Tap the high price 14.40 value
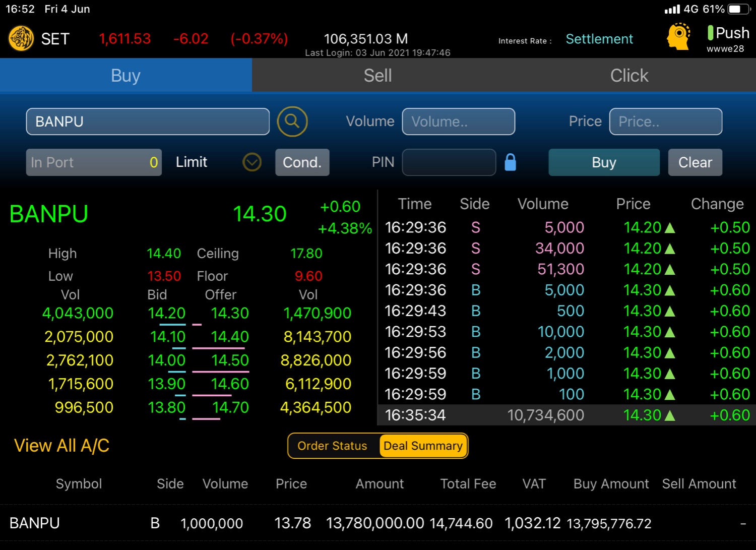The height and width of the screenshot is (550, 756). point(164,253)
